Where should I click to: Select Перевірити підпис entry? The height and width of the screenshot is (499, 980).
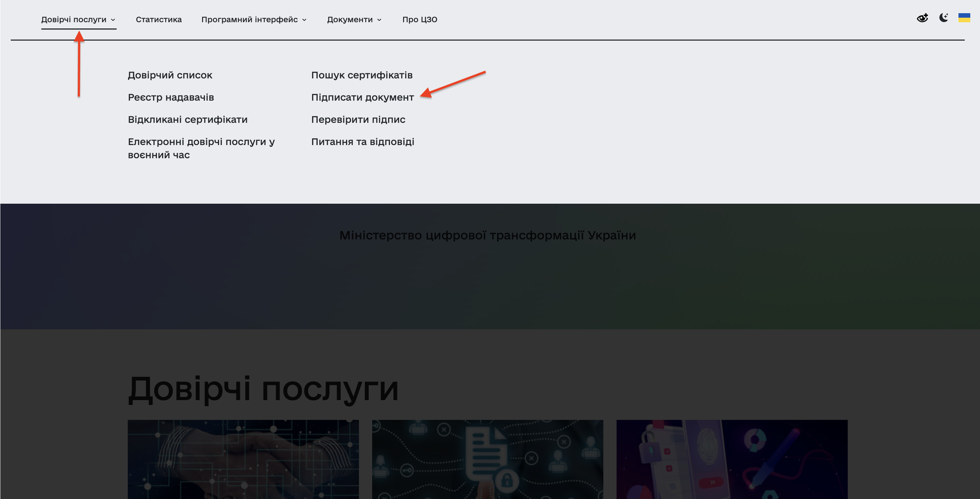(x=358, y=119)
